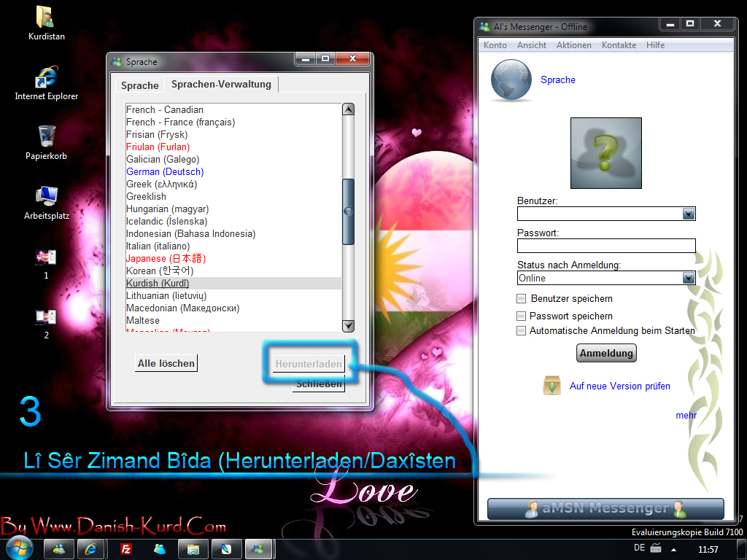Launch FileZilla from the taskbar
Image resolution: width=747 pixels, height=560 pixels.
click(125, 549)
